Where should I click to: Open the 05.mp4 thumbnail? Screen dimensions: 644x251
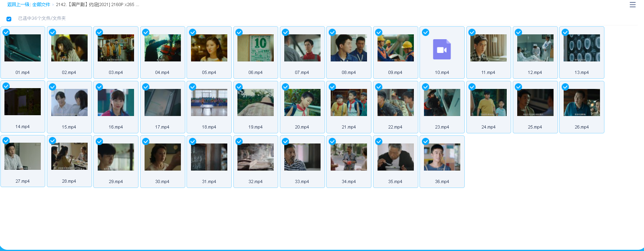click(x=209, y=48)
